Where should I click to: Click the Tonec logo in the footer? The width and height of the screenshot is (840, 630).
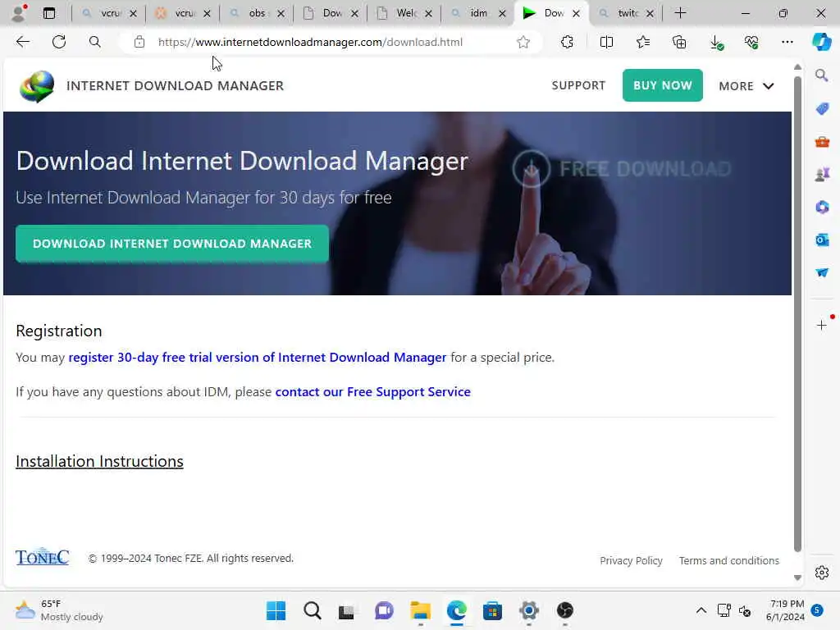[x=43, y=557]
